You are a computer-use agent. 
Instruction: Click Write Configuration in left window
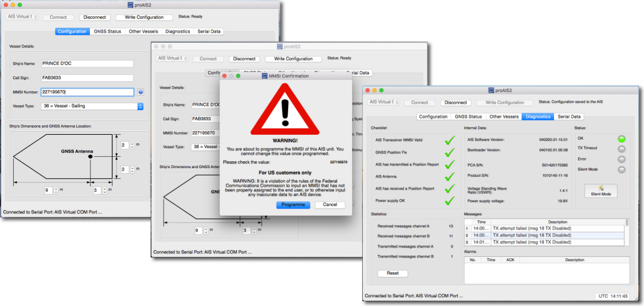pyautogui.click(x=144, y=17)
